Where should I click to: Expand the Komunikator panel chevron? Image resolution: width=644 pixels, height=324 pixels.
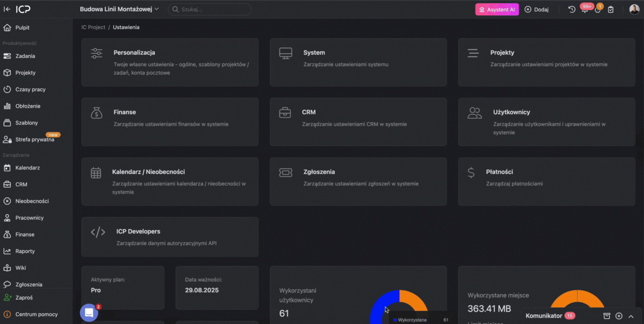click(x=631, y=316)
